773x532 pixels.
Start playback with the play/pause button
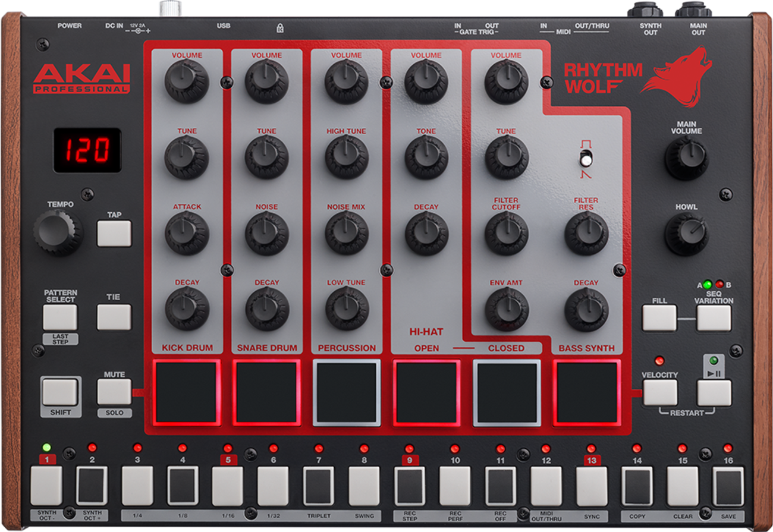pos(714,392)
